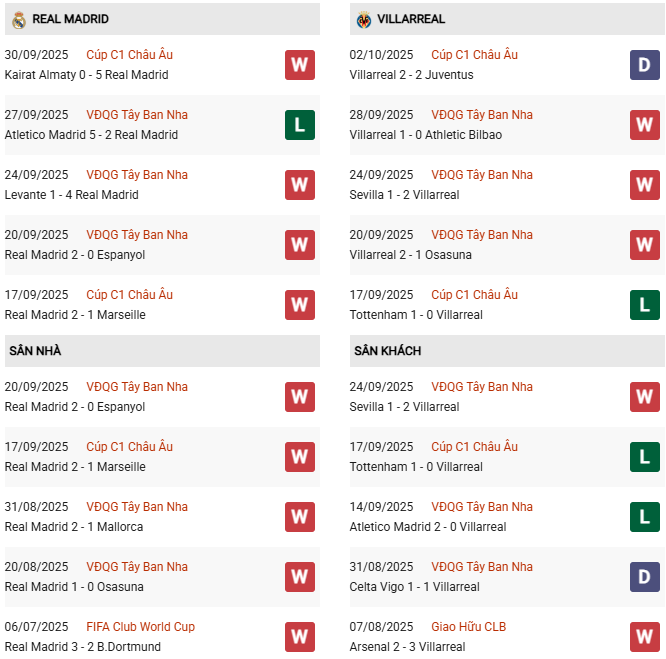Viewport: 666px width, 659px height.
Task: Click the Villarreal club crest icon
Action: pos(364,19)
